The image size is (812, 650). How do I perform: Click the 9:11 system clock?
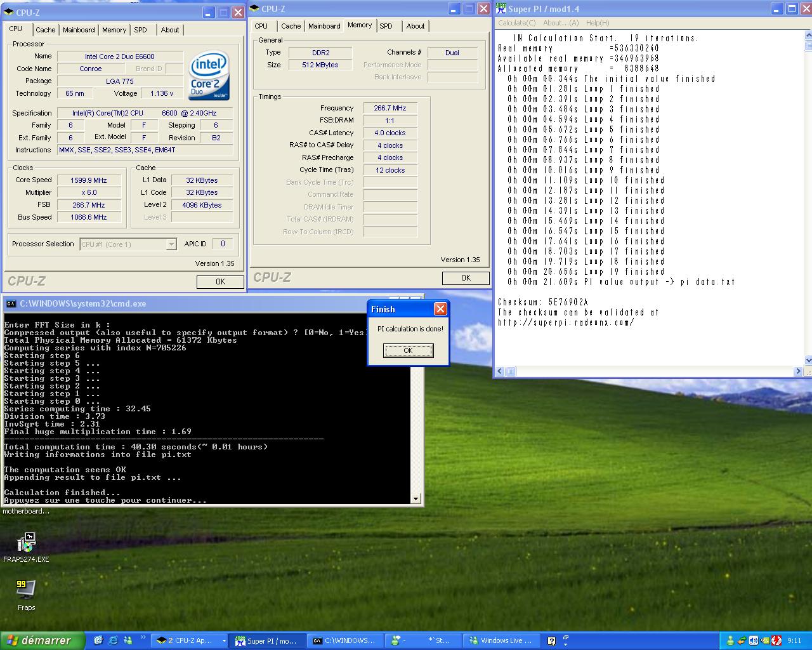point(794,640)
